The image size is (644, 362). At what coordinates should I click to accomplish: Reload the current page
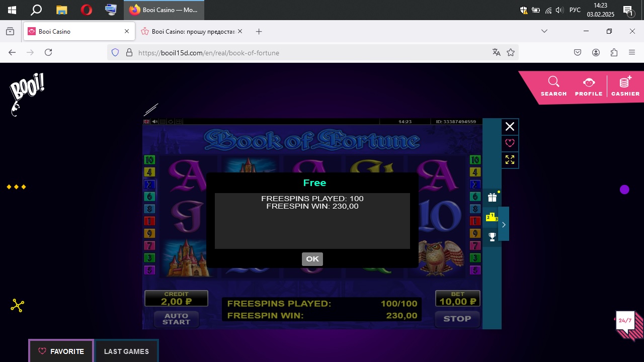click(48, 52)
